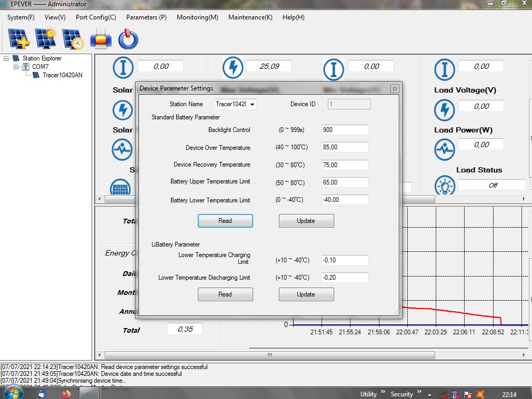Click the lightning icon beside 25,09

[x=233, y=67]
